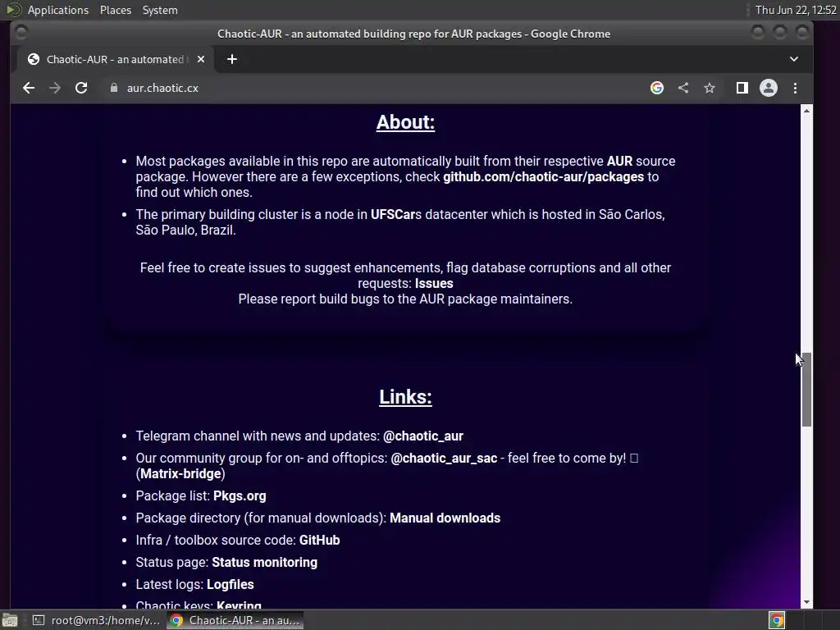Click the show desktop icon in taskbar
The width and height of the screenshot is (840, 630).
point(10,620)
